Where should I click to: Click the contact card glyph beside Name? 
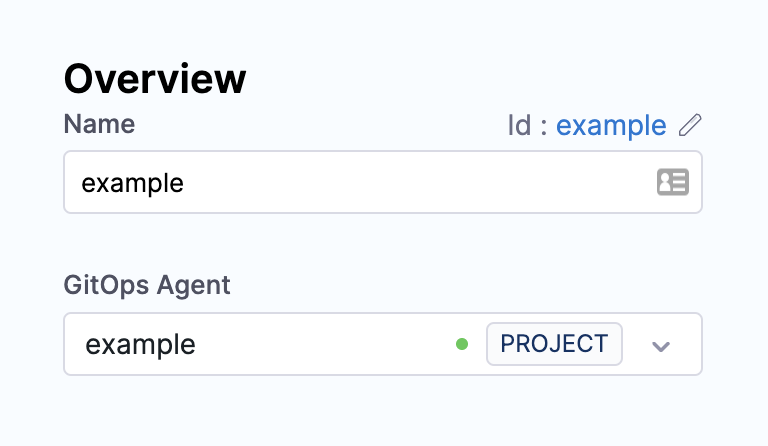(x=672, y=182)
